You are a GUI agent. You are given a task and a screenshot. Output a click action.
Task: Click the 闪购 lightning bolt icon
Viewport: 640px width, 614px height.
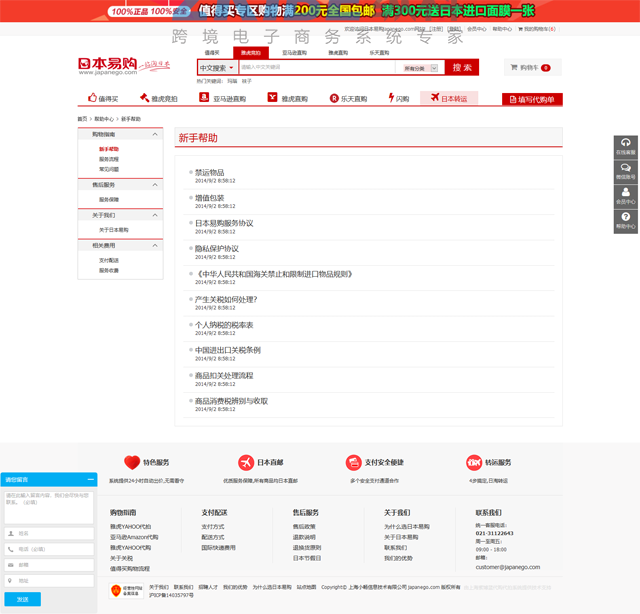pos(391,98)
